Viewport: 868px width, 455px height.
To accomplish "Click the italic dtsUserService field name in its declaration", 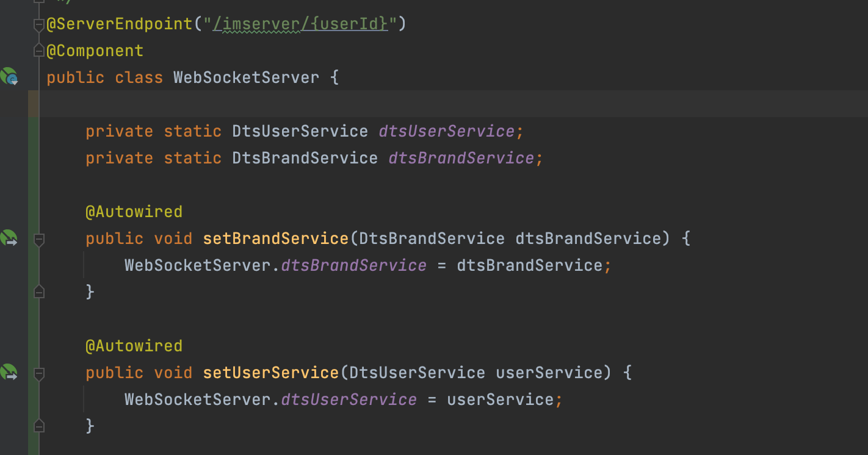I will [x=446, y=131].
